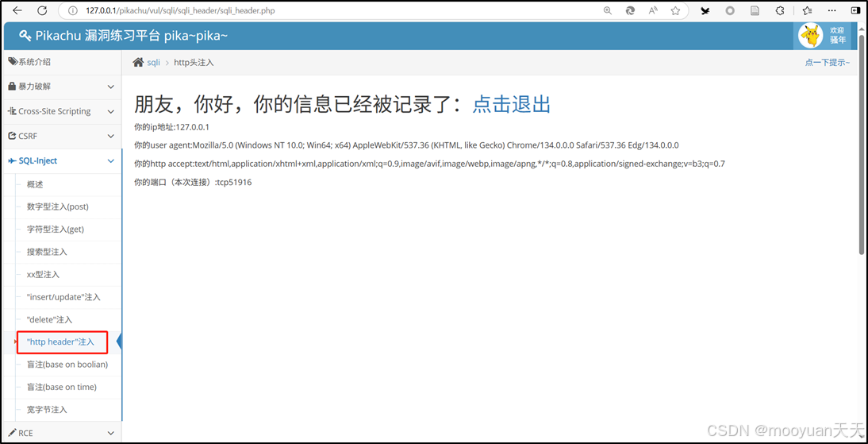The width and height of the screenshot is (868, 444).
Task: Select "http header"注入 item
Action: coord(60,342)
